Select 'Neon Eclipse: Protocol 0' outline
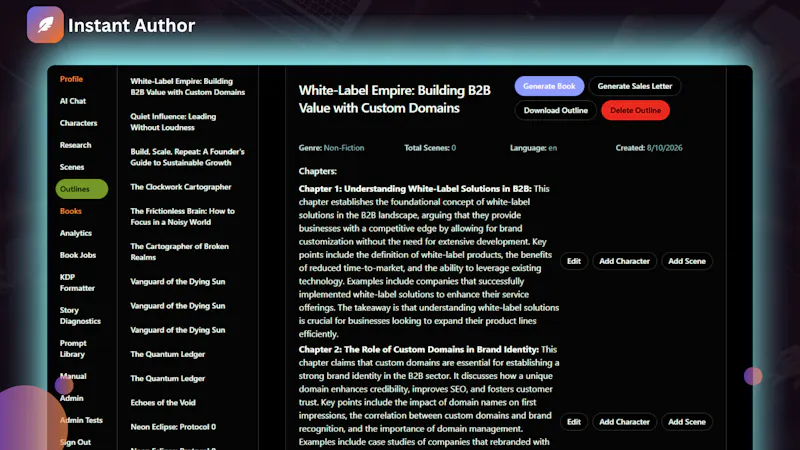The image size is (800, 450). click(173, 427)
